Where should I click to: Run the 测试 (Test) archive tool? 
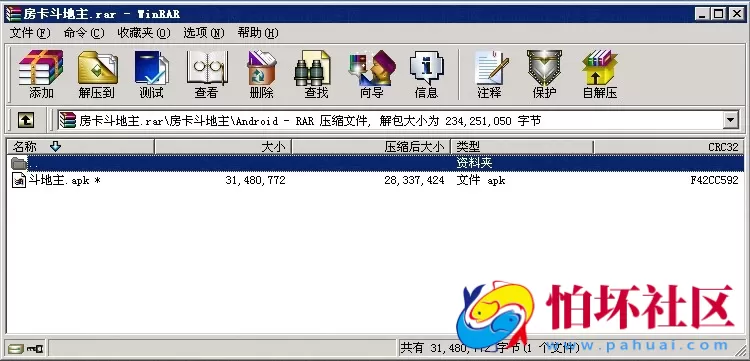click(x=151, y=74)
